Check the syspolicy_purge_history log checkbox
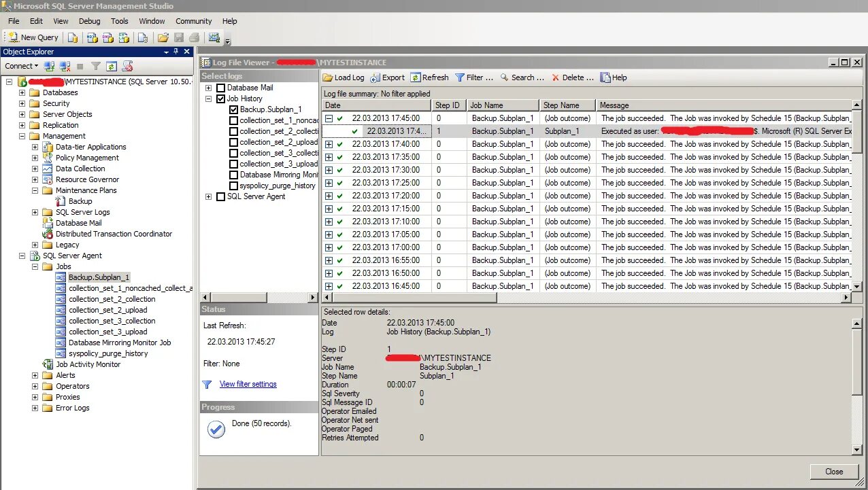The height and width of the screenshot is (490, 868). coord(233,186)
